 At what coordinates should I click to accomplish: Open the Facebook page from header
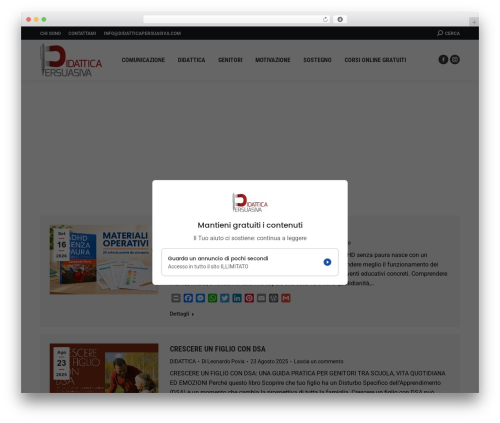[x=443, y=59]
